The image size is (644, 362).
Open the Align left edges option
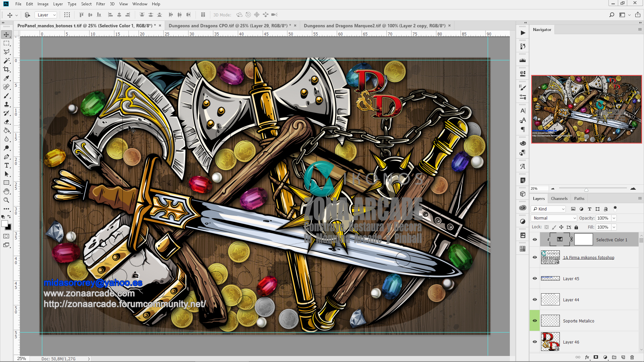[111, 14]
